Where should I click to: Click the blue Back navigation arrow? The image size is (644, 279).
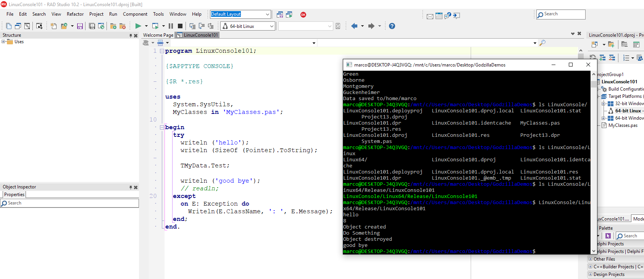[x=354, y=26]
